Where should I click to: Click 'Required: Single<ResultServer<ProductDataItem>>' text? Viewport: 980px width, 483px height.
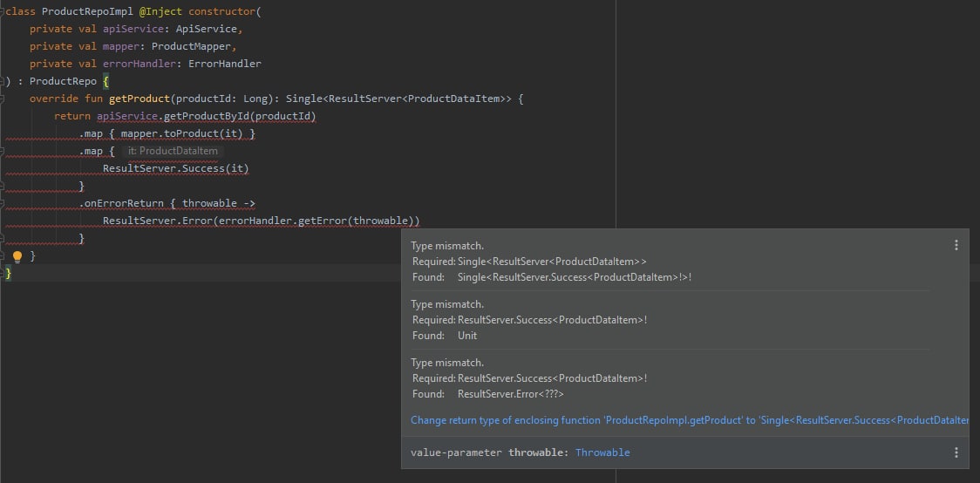(529, 262)
